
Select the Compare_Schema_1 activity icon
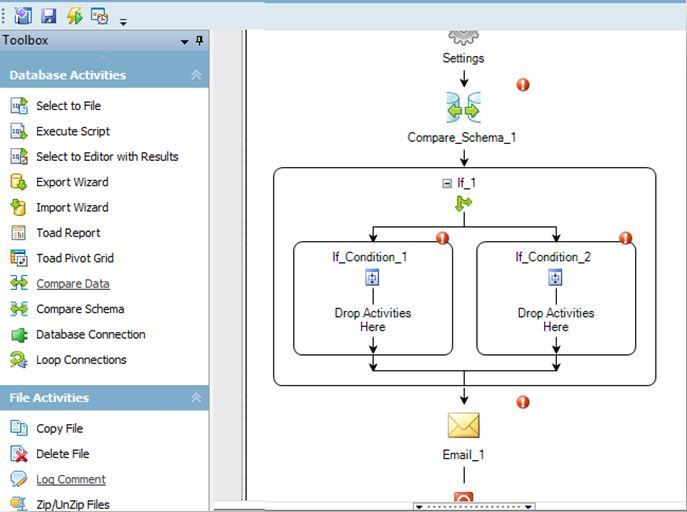(x=463, y=107)
